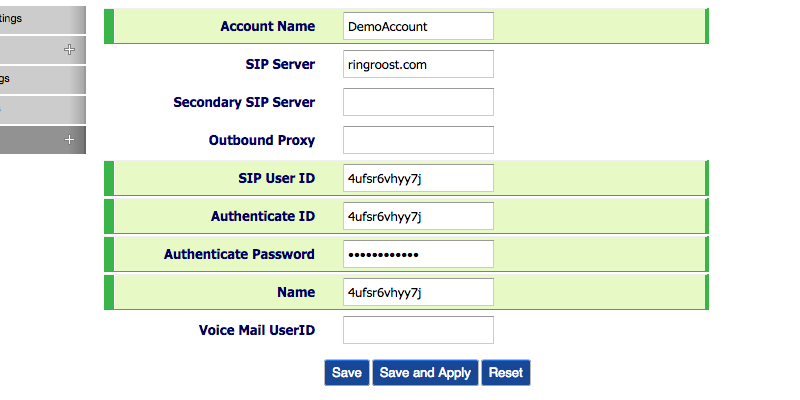
Task: Click the empty Outbound Proxy field
Action: pos(418,140)
